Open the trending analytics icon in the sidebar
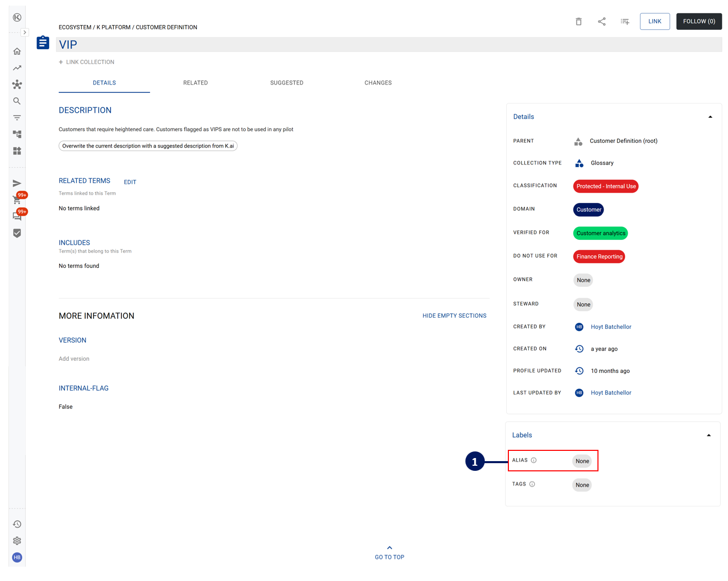 [x=17, y=68]
